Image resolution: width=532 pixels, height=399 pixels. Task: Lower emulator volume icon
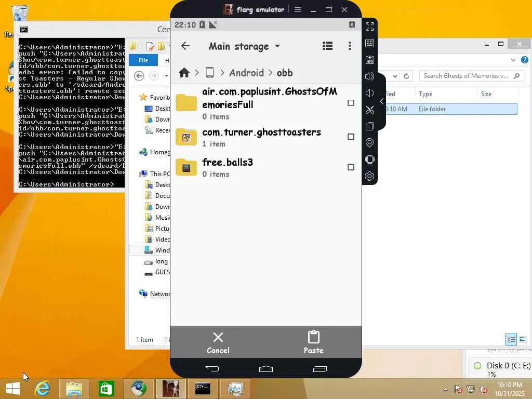coord(369,93)
